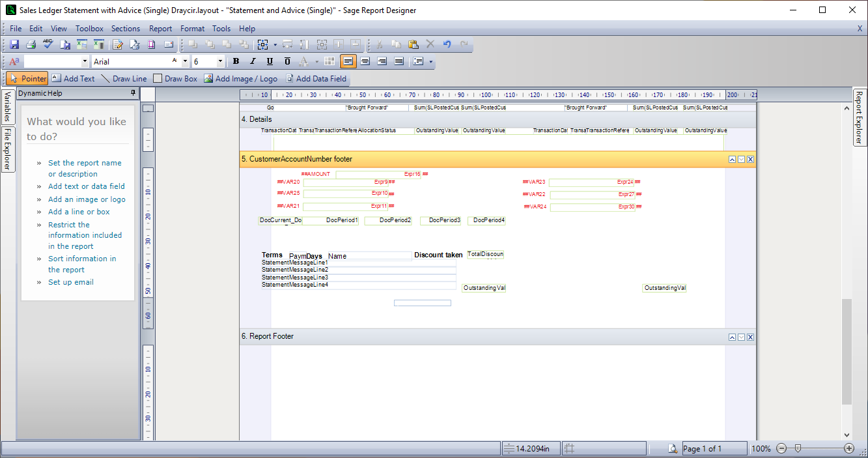Enable right text alignment
Screen dimensions: 868x458
(382, 61)
